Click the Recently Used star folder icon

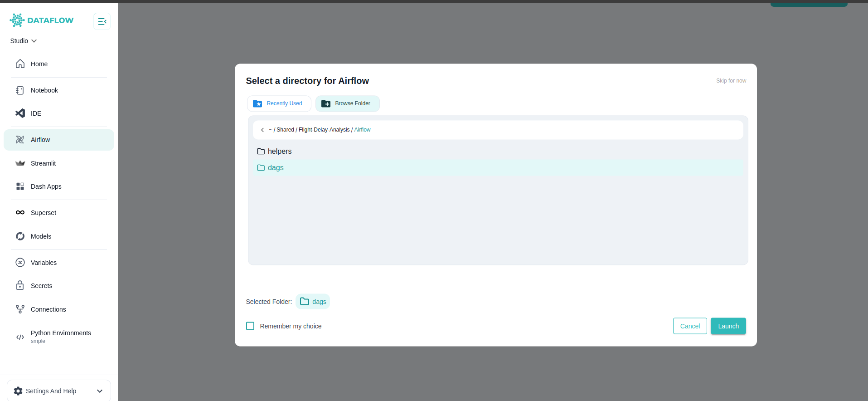(257, 103)
